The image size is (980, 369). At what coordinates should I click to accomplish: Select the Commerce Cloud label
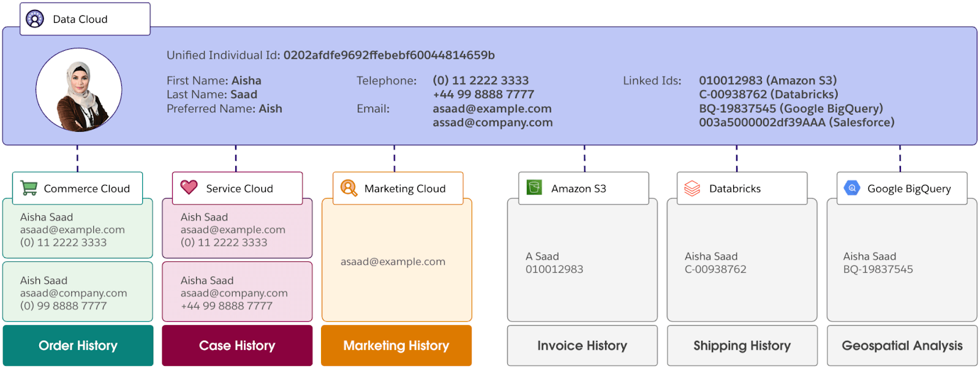tap(87, 189)
